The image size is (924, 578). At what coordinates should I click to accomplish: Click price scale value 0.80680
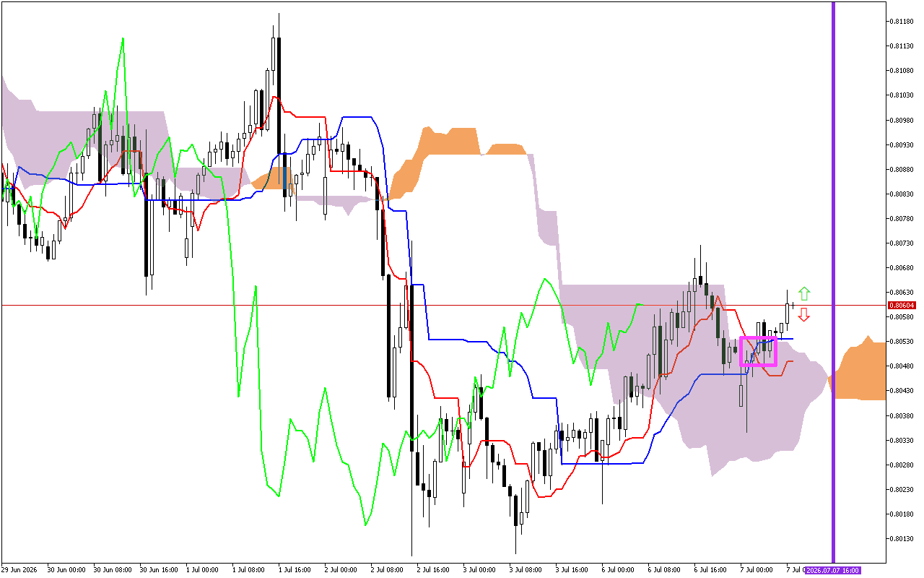pos(902,267)
